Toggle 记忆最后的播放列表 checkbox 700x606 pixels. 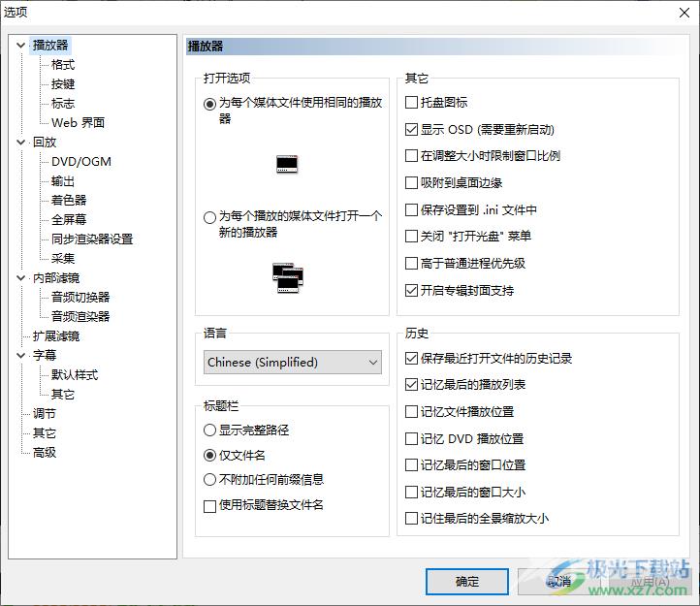click(411, 385)
